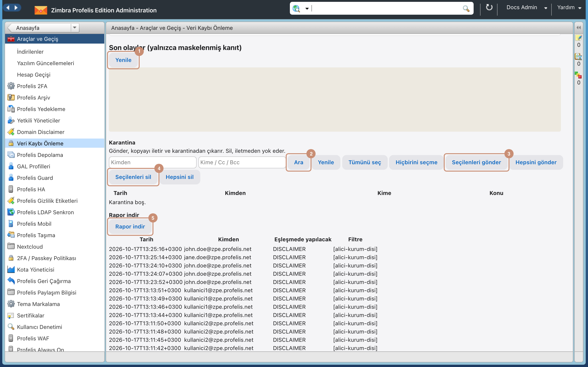Click the magnifier search icon in the search box

[x=466, y=9]
